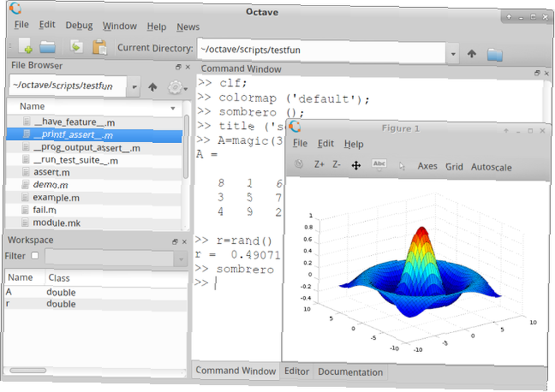The height and width of the screenshot is (392, 555).
Task: Switch to the Editor tab
Action: (x=296, y=371)
